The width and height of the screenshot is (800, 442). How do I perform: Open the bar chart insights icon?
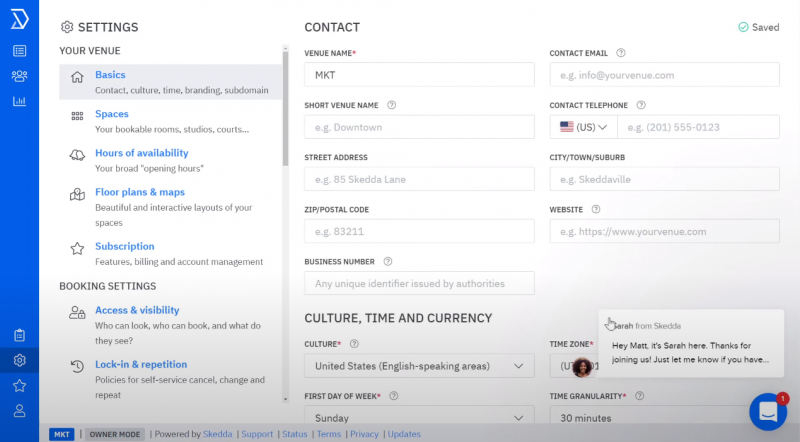[x=19, y=101]
